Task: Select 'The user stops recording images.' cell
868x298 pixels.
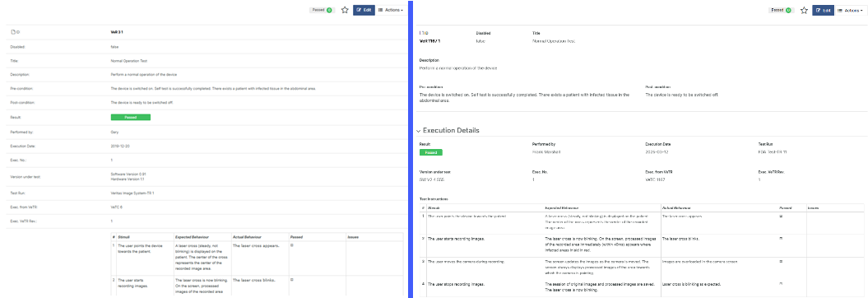Action: (x=457, y=284)
